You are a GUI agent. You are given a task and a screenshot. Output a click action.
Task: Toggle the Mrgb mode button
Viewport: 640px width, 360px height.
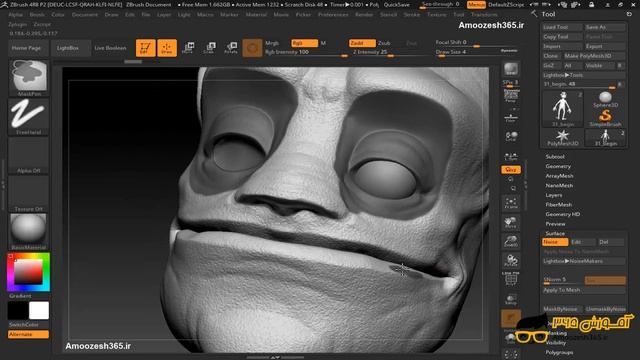(272, 43)
